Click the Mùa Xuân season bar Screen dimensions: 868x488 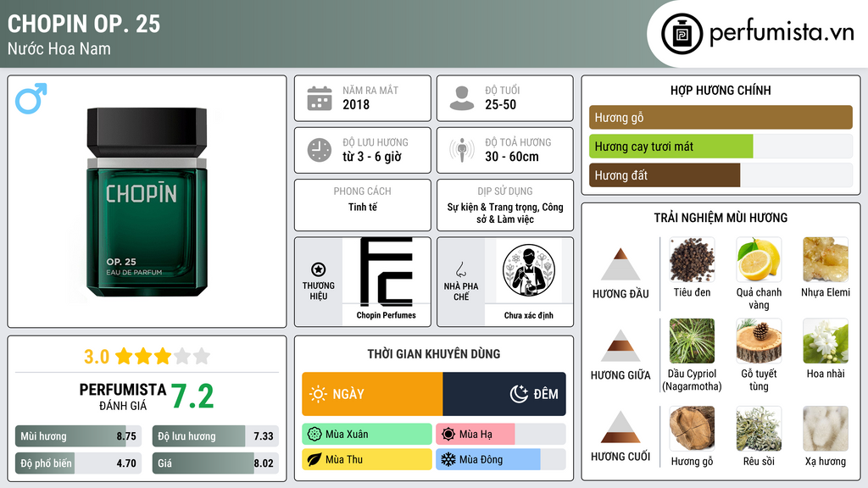367,435
